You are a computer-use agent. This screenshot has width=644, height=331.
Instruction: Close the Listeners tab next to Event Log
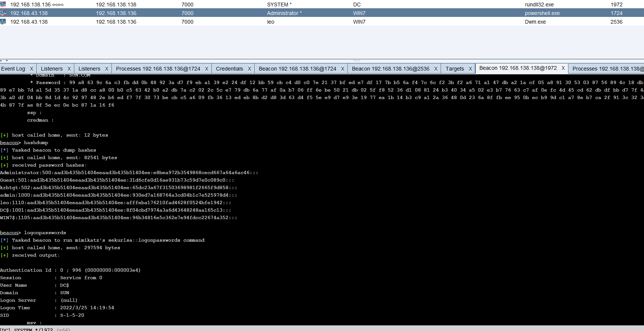pos(69,69)
